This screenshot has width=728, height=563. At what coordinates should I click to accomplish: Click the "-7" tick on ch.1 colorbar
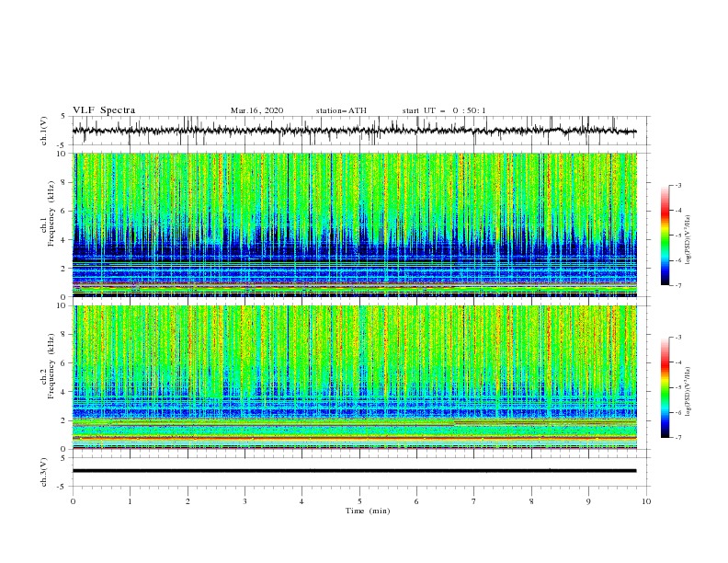[677, 285]
